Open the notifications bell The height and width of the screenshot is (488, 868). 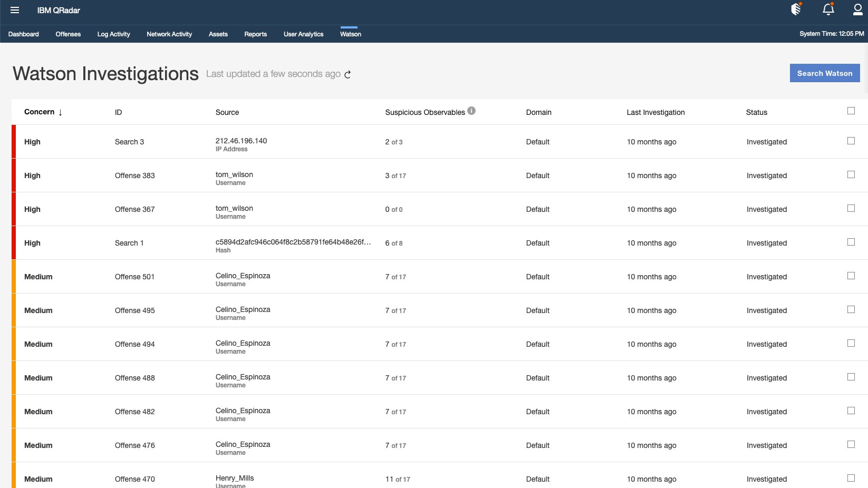tap(828, 9)
